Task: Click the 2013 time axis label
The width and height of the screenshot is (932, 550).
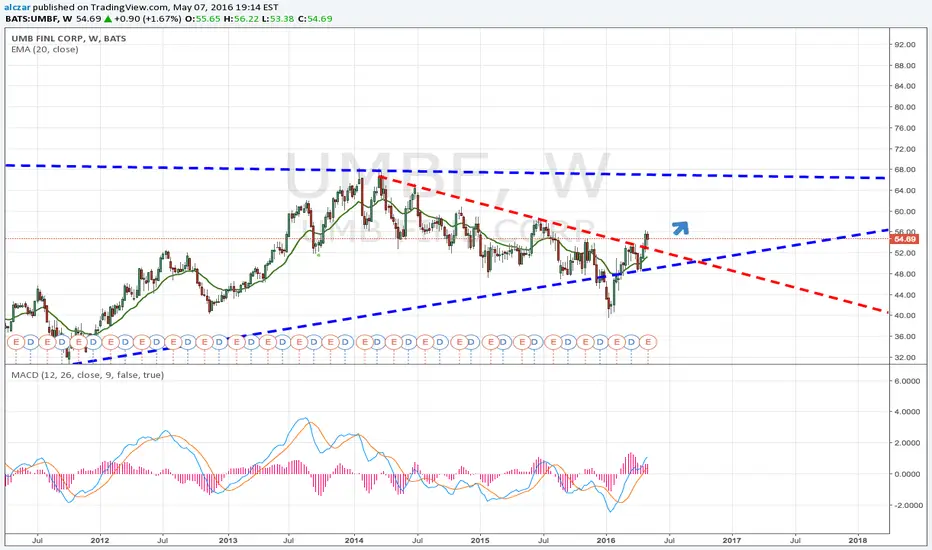Action: pyautogui.click(x=228, y=540)
